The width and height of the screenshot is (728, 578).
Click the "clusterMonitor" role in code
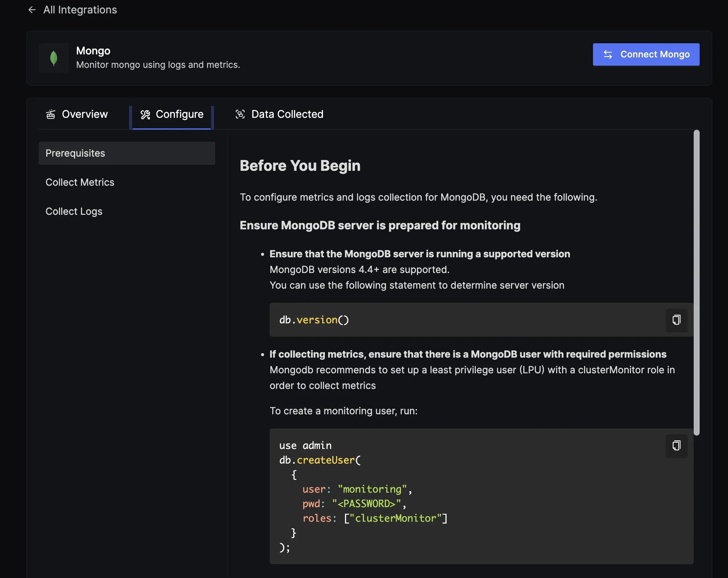tap(396, 518)
